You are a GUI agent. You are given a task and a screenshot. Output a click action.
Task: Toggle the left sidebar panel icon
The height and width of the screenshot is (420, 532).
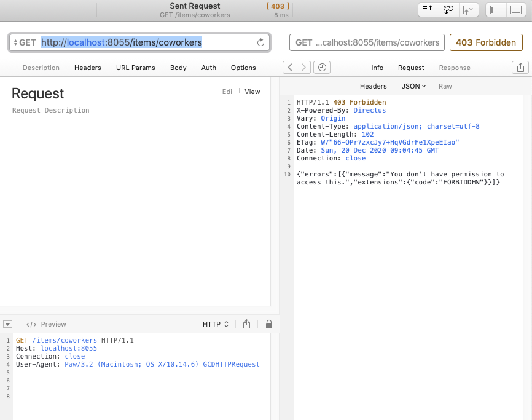(496, 10)
